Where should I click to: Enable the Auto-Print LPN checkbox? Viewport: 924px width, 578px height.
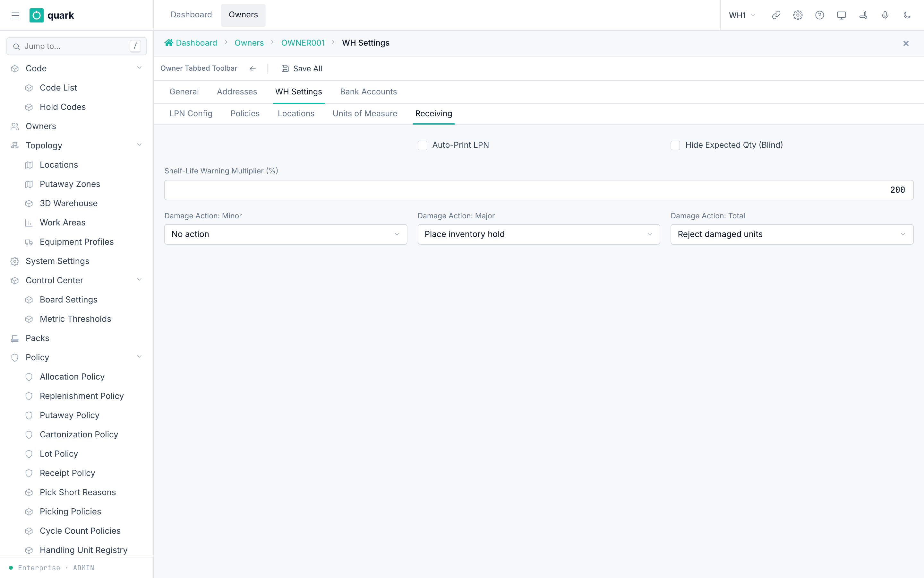(422, 145)
